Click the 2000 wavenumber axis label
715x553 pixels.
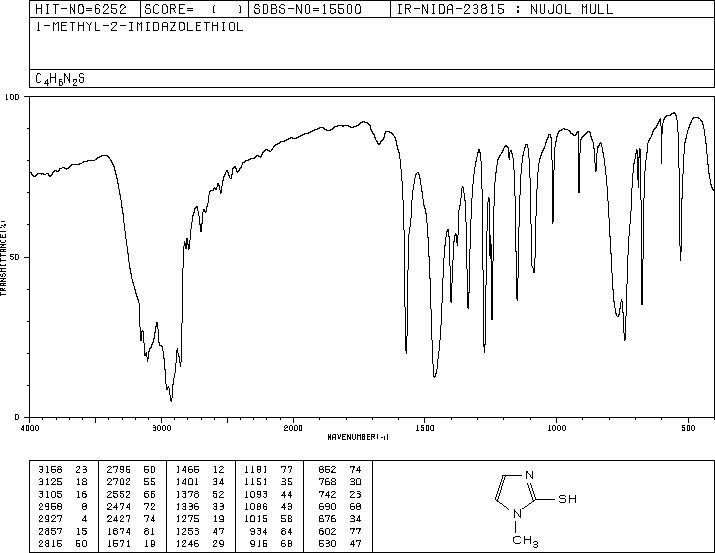click(x=293, y=428)
